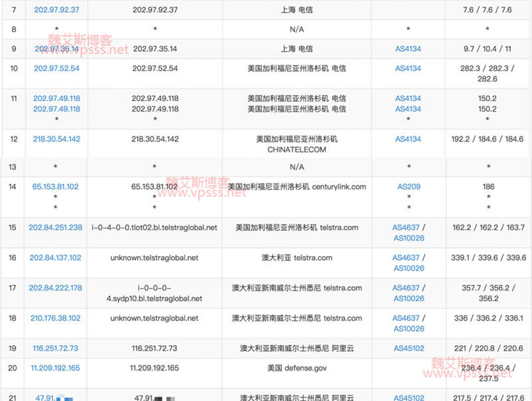Open the 210.176.38.102 IP link
532x401 pixels.
56,319
